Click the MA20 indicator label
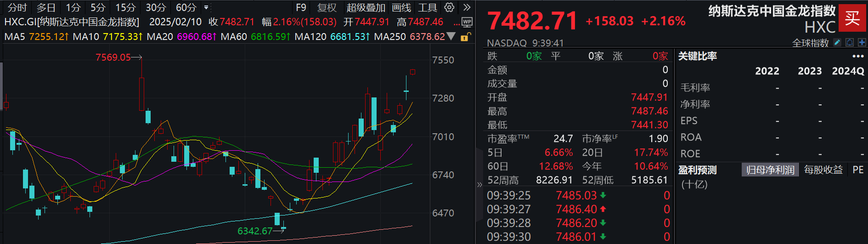This screenshot has height=244, width=868. pyautogui.click(x=160, y=36)
